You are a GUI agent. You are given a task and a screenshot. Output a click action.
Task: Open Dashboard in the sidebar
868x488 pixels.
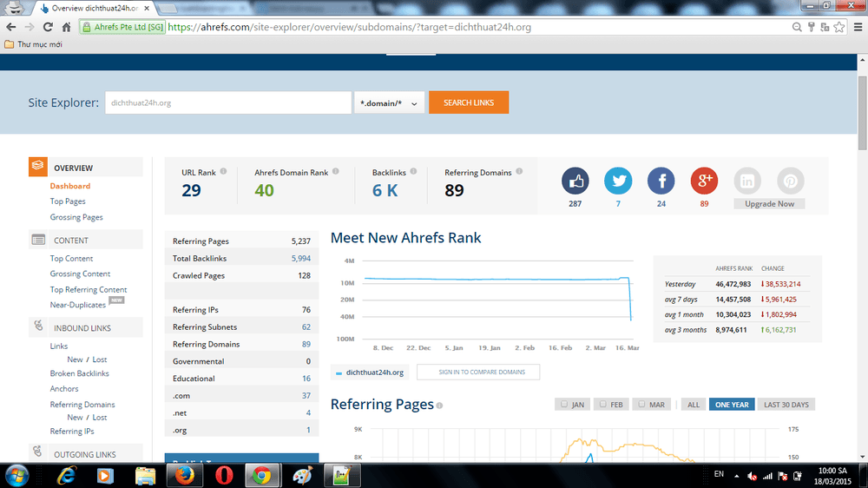tap(69, 186)
